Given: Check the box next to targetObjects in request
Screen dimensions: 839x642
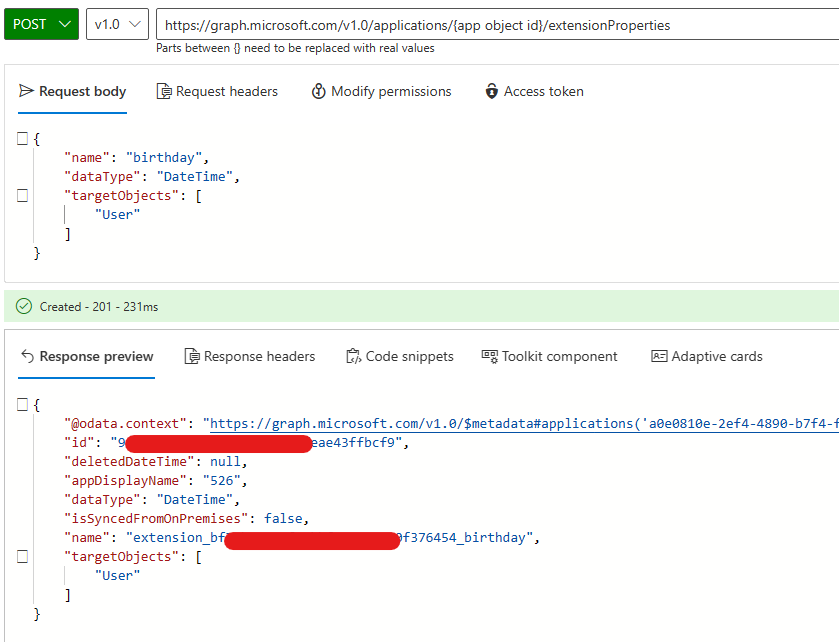Looking at the screenshot, I should (23, 195).
